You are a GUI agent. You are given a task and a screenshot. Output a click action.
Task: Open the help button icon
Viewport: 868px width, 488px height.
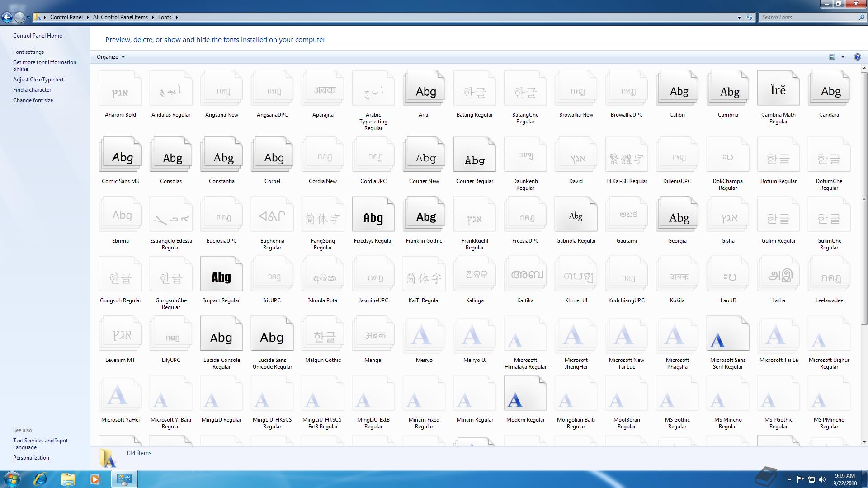pyautogui.click(x=857, y=57)
